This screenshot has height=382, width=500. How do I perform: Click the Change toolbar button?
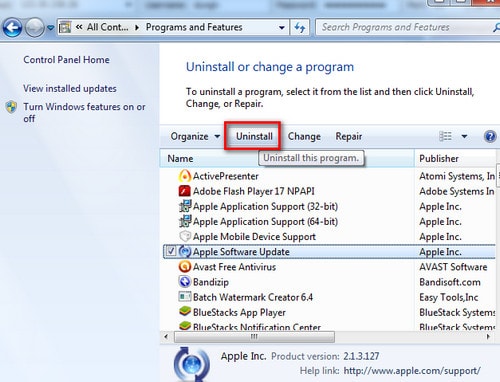tap(304, 136)
